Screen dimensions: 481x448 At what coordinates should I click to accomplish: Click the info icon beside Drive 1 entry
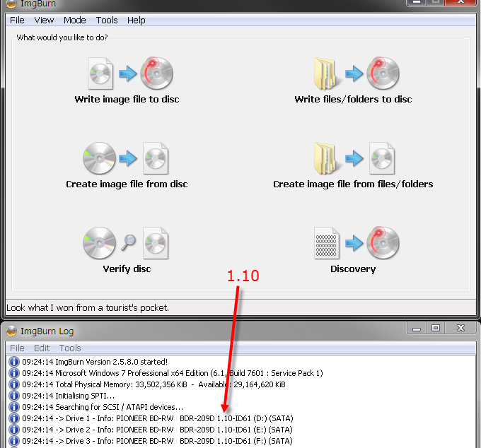pos(13,418)
